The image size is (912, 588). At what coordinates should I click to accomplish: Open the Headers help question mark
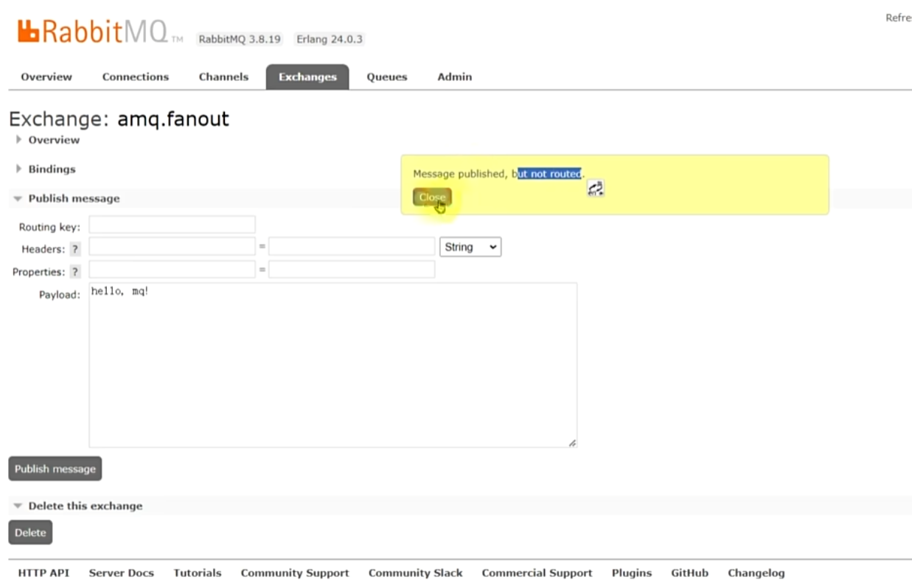coord(74,249)
